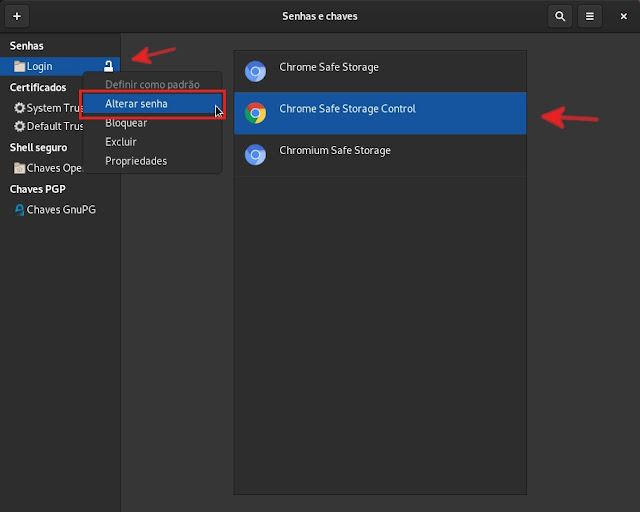Click the Chromium Safe Storage item icon

(x=256, y=155)
